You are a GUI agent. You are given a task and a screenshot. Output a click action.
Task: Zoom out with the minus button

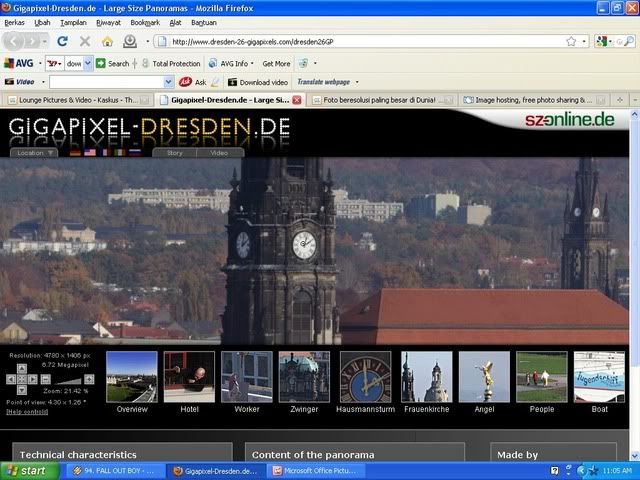coord(46,379)
